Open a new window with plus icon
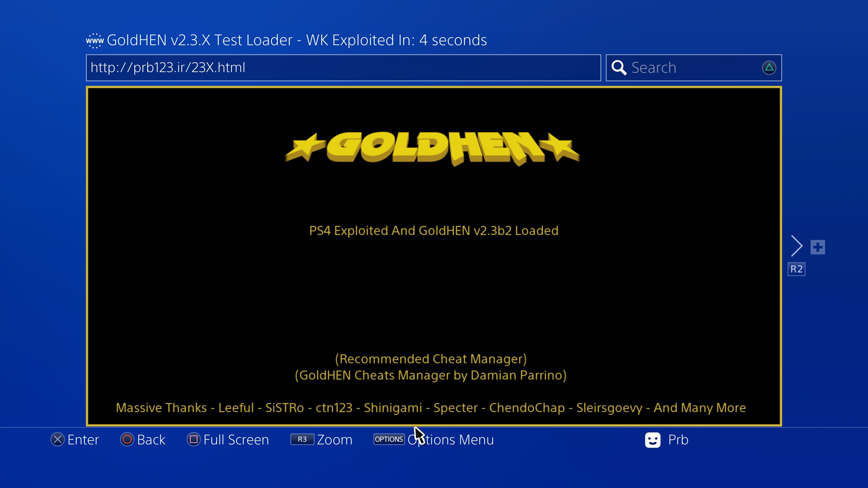 coord(818,247)
